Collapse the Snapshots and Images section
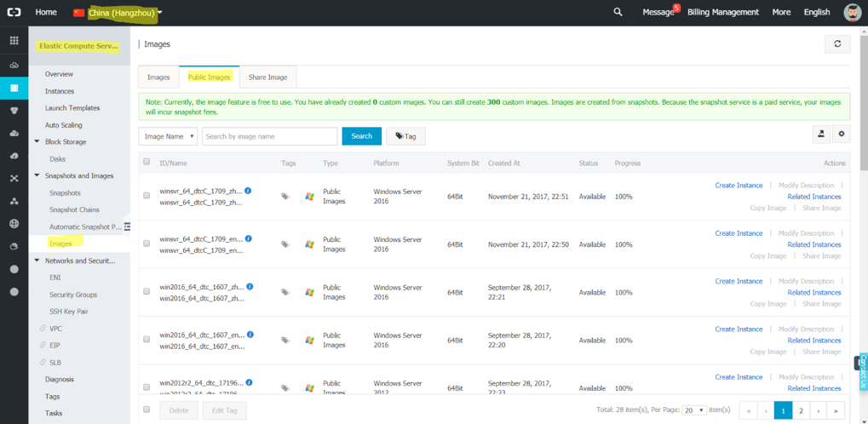Viewport: 868px width, 424px height. [37, 175]
